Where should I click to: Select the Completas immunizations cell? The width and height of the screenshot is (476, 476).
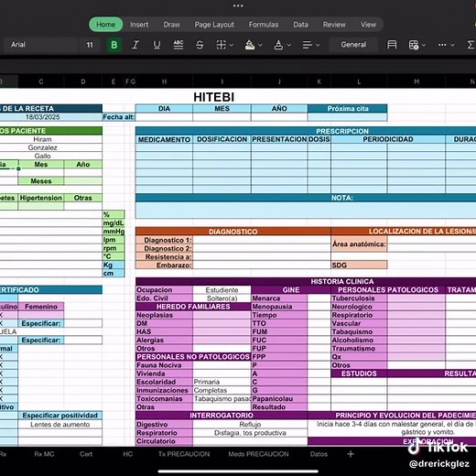coord(222,390)
